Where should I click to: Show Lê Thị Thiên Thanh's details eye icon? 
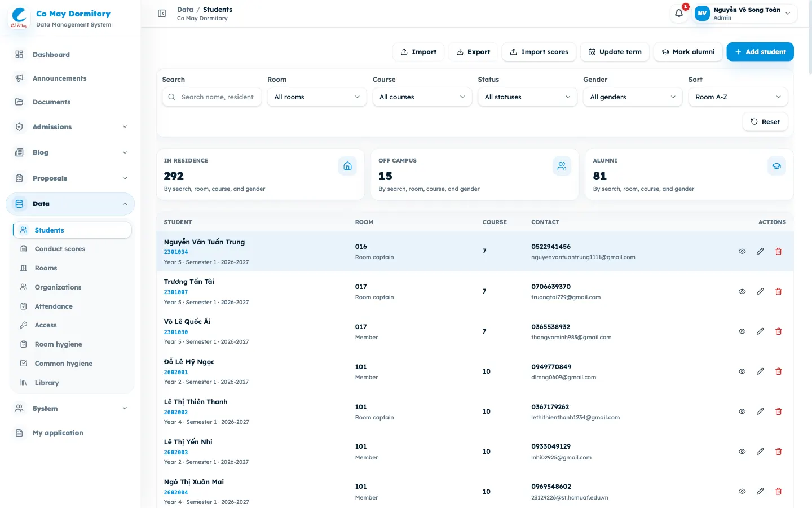click(742, 411)
